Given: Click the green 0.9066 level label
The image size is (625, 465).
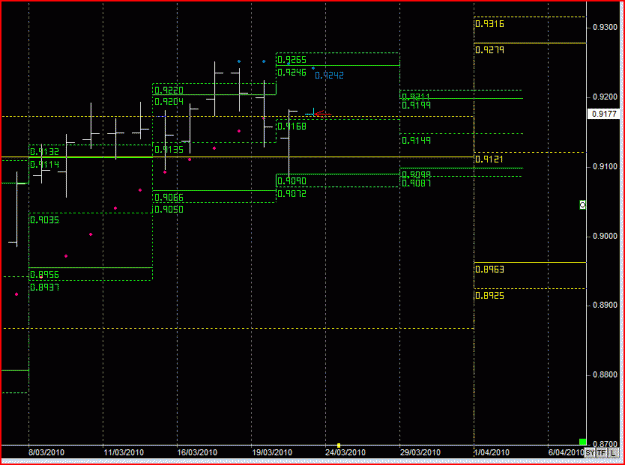Looking at the screenshot, I should tap(169, 198).
